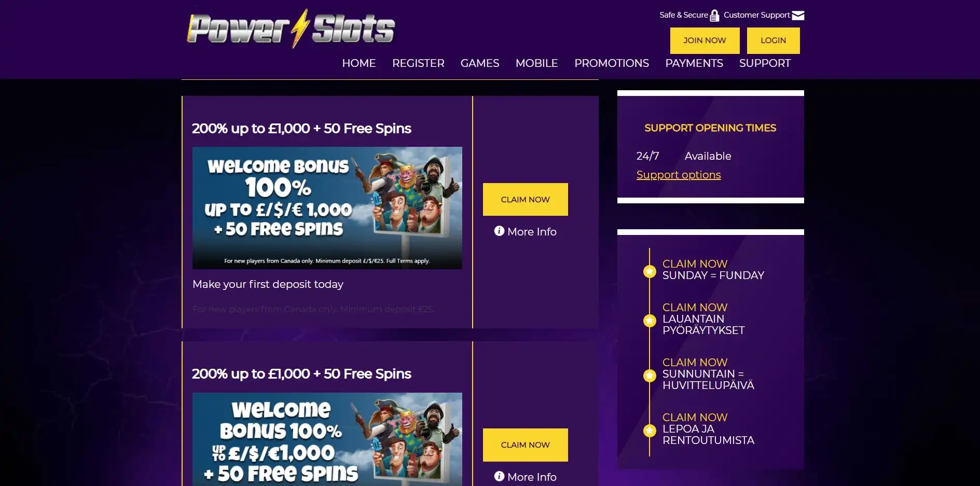
Task: Click the star marker next to LAUANTAIN PYÖRÄYTYKSET
Action: 650,321
